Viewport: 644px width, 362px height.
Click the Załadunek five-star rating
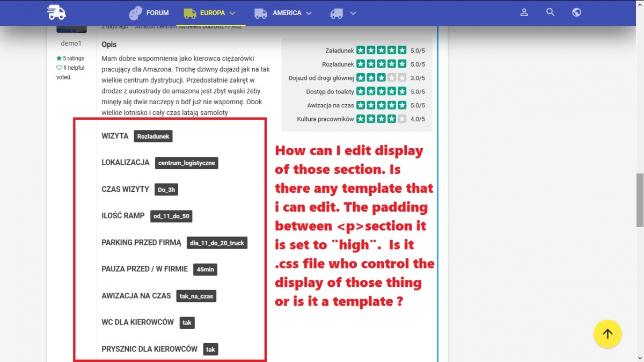click(x=381, y=50)
